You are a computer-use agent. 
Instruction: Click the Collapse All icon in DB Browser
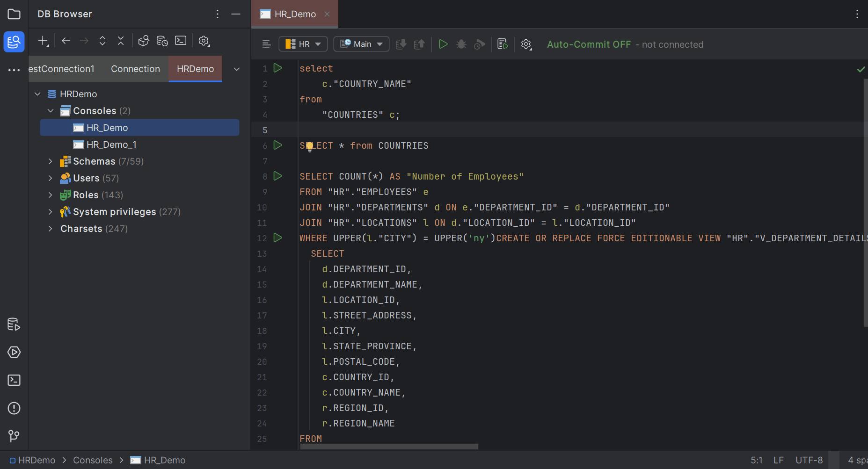(120, 41)
